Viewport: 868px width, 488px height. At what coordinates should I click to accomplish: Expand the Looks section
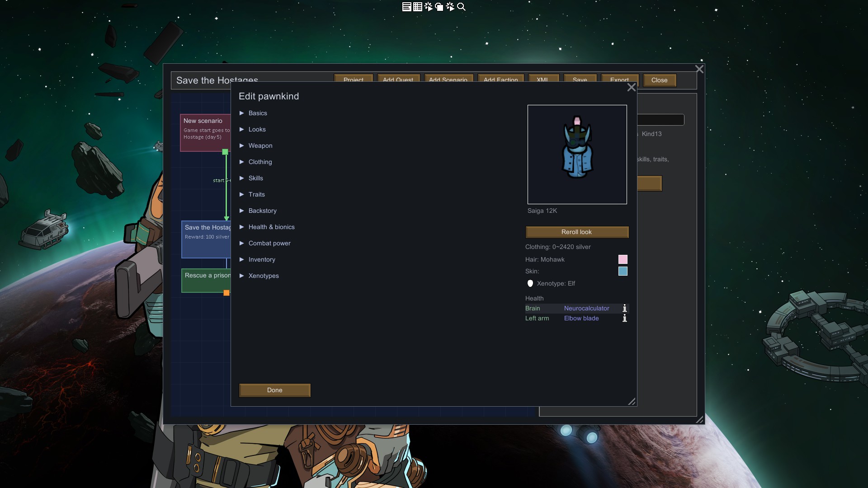252,129
